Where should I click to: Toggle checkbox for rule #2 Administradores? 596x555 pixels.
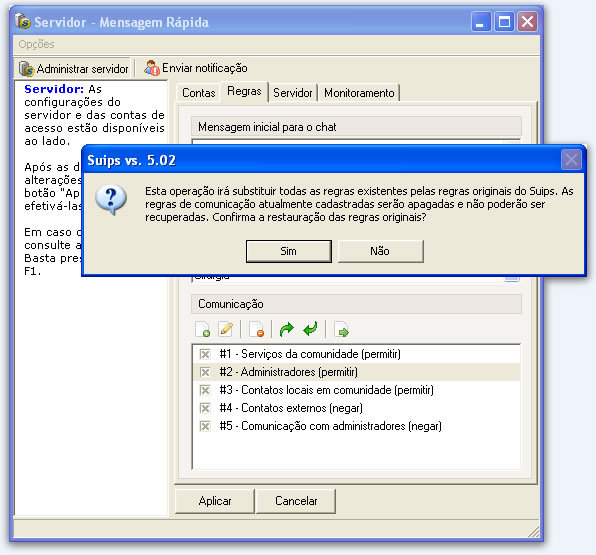click(x=205, y=372)
